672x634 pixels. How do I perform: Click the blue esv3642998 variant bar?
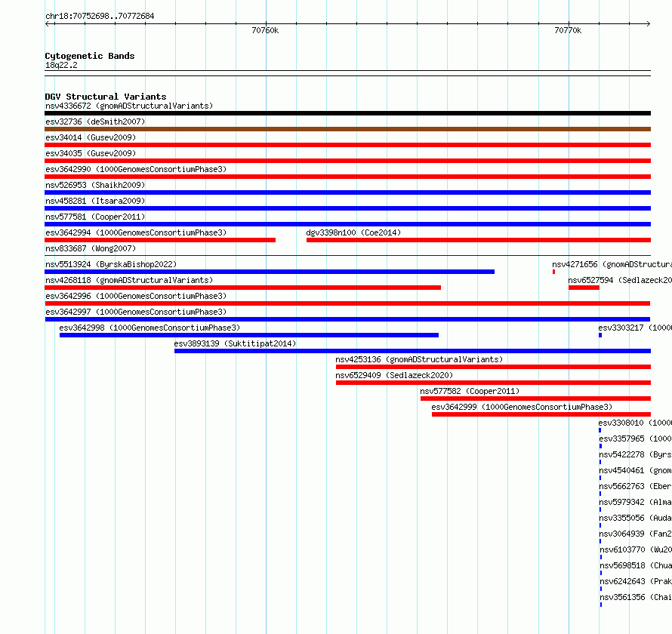coord(249,335)
